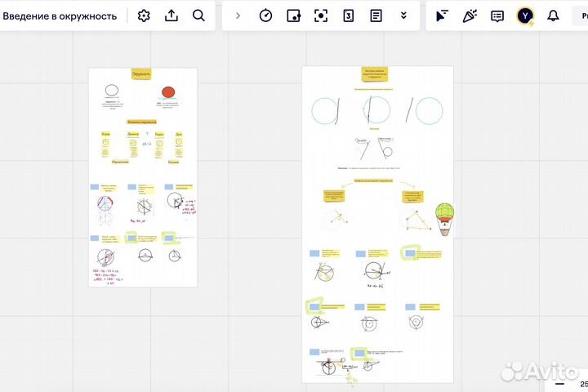Image resolution: width=588 pixels, height=392 pixels.
Task: Open the voting tool icon
Action: pos(348,16)
